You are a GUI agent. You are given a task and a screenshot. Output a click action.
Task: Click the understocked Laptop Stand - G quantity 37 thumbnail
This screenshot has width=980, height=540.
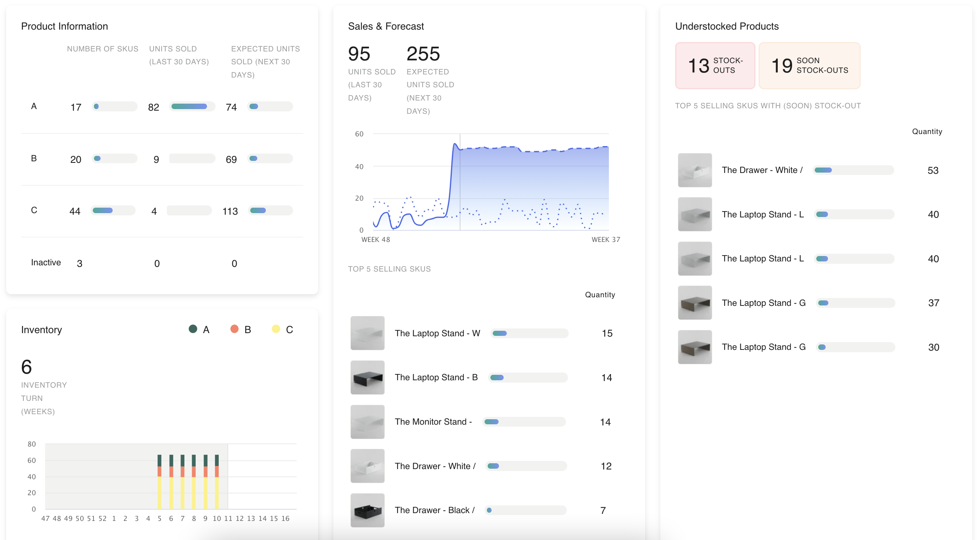click(695, 303)
